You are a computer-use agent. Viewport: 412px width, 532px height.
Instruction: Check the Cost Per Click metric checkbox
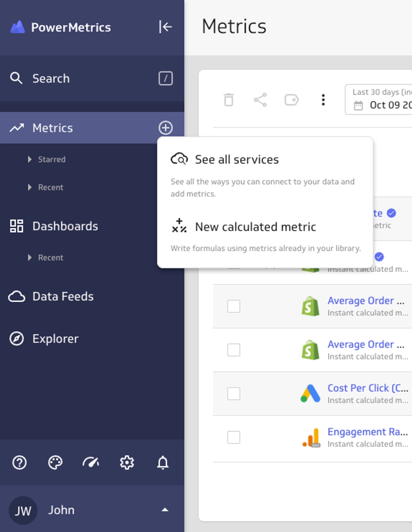point(234,394)
